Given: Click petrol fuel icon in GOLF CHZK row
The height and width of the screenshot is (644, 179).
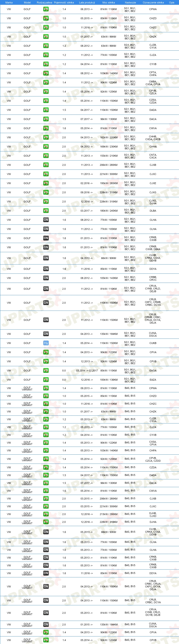Looking at the screenshot, I should pyautogui.click(x=46, y=36).
